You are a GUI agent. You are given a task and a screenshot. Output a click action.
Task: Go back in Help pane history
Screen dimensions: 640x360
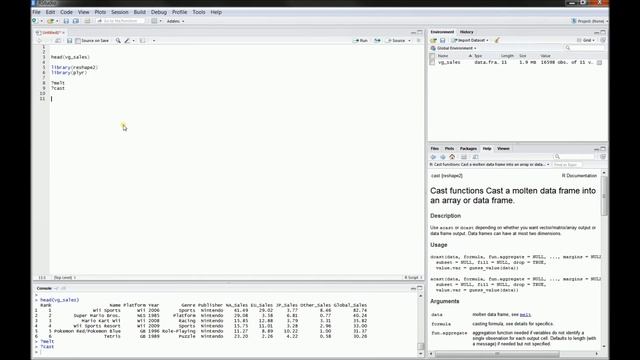(x=433, y=157)
